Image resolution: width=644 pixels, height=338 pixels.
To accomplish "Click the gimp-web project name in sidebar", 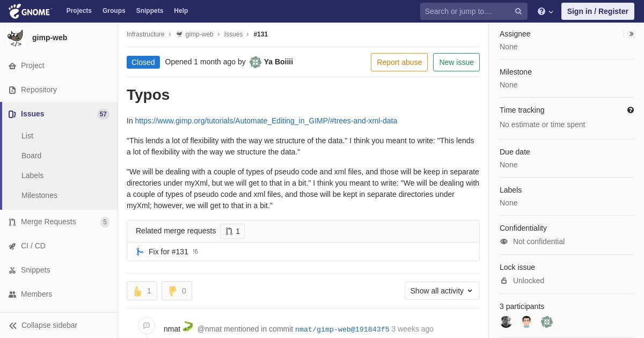I will [x=49, y=38].
